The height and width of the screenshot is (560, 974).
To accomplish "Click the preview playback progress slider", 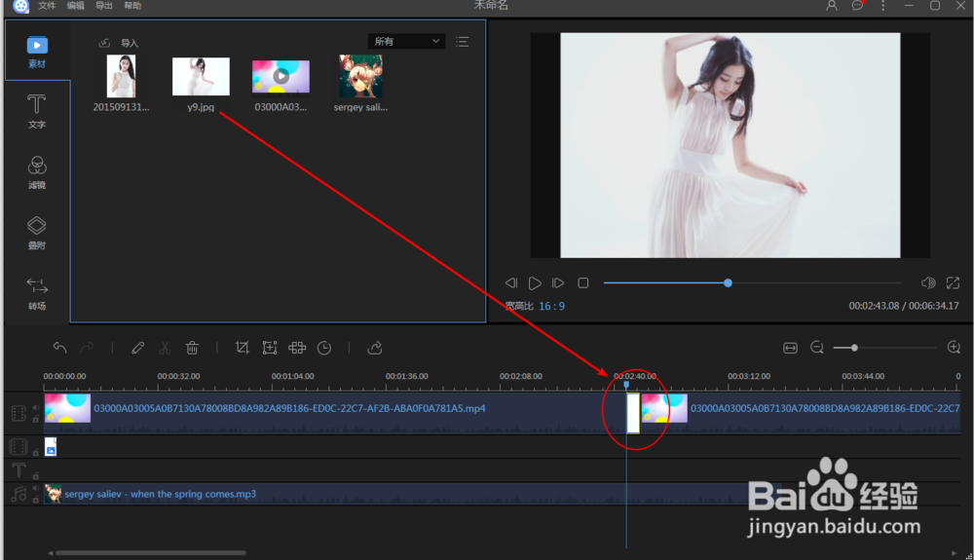I will tap(752, 283).
